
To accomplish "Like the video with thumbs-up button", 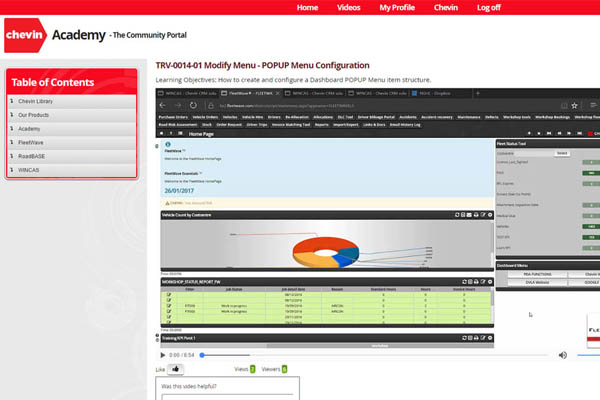I will [176, 369].
